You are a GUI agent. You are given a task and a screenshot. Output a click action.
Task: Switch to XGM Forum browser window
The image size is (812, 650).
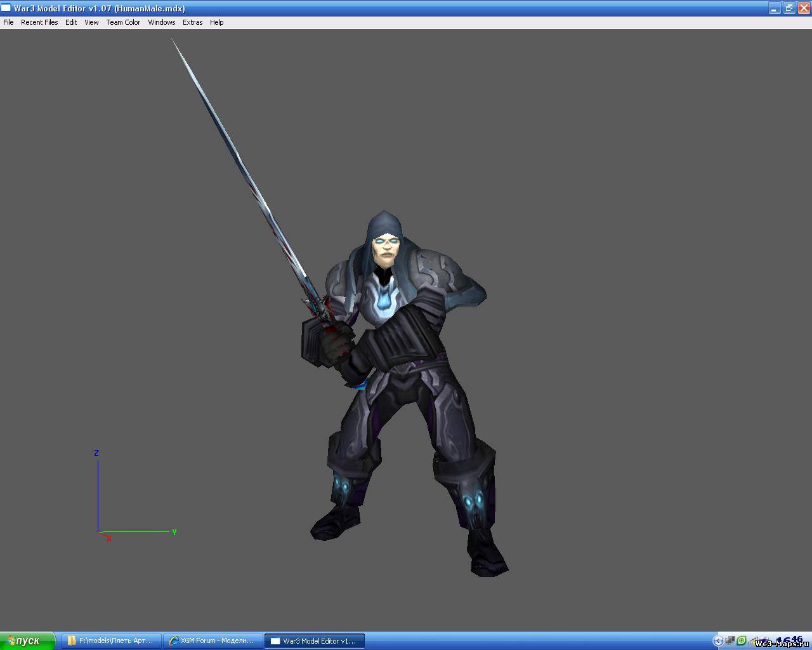tap(213, 640)
